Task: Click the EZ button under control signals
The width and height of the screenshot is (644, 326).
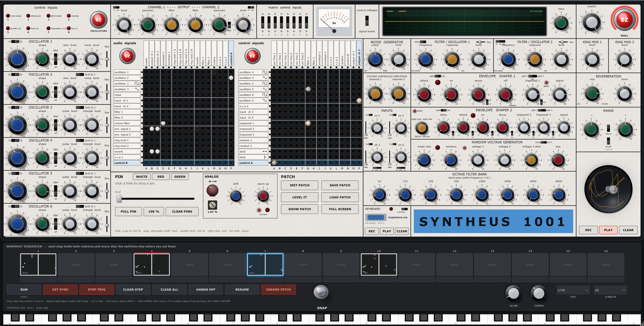Action: [252, 56]
